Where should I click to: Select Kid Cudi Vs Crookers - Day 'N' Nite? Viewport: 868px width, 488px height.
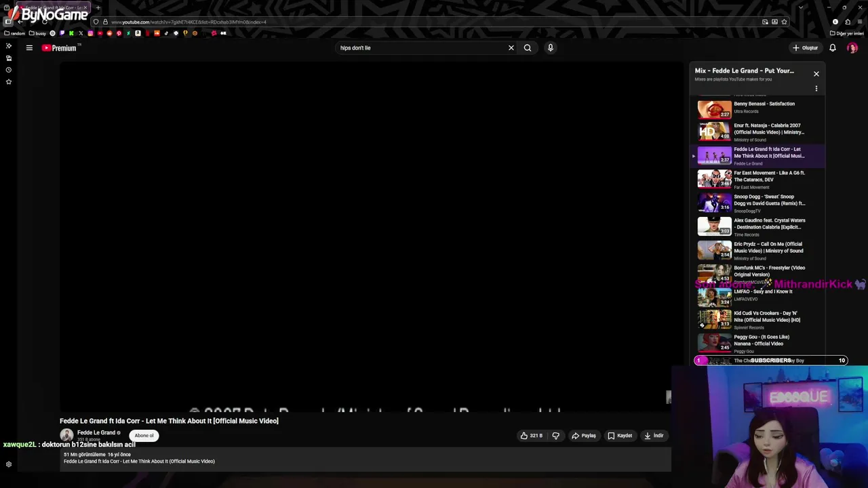(x=758, y=319)
